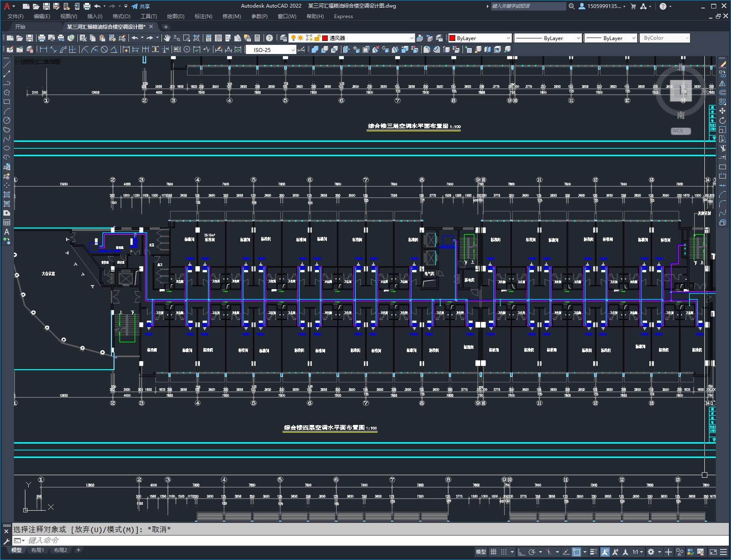Open the 标注(N) menu
The width and height of the screenshot is (731, 560).
pyautogui.click(x=203, y=16)
